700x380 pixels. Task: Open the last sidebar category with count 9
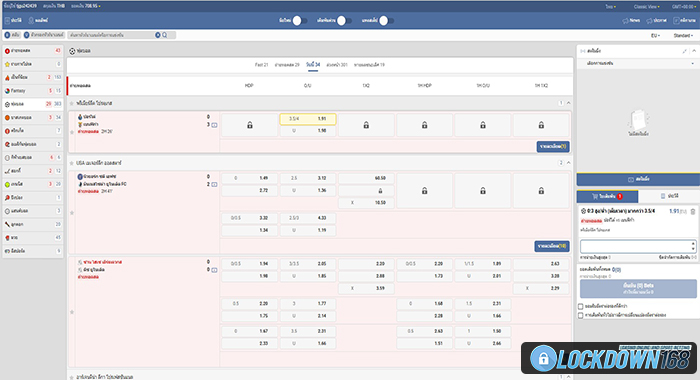pos(33,251)
